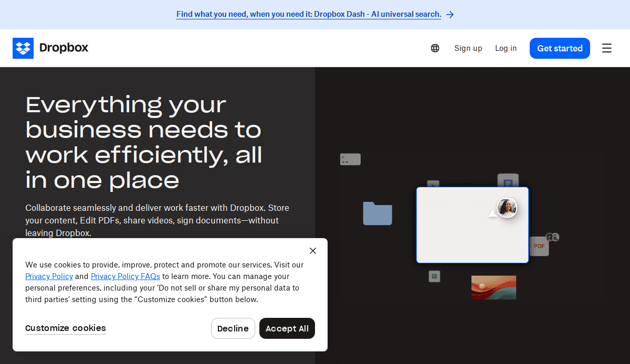This screenshot has width=630, height=364.
Task: Go to Sign up
Action: tap(468, 48)
